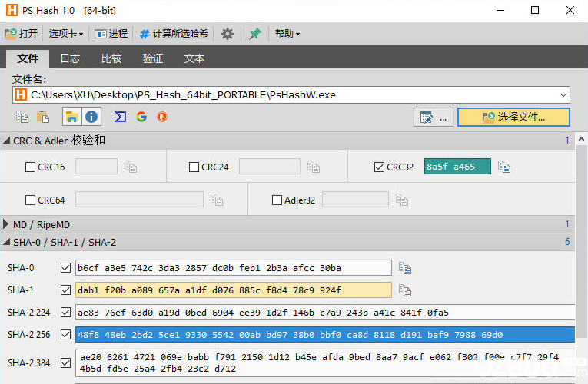Collapse the SHA-0 / SHA-1 / SHA-2 section
The image size is (588, 384).
pyautogui.click(x=6, y=243)
